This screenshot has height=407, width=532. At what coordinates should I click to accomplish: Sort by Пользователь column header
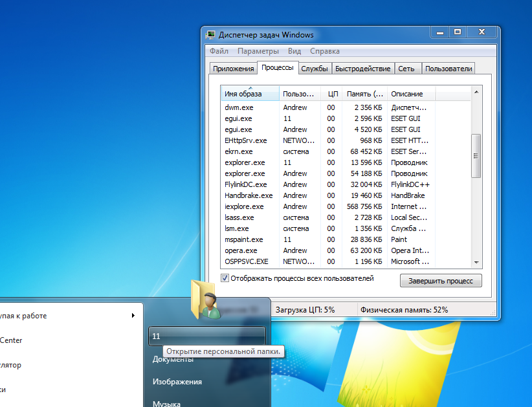pos(300,94)
